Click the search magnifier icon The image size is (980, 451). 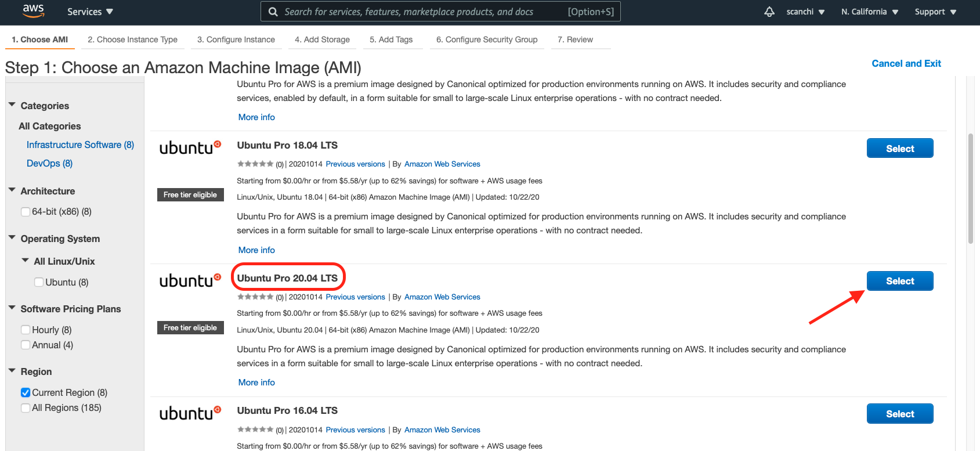pos(273,12)
